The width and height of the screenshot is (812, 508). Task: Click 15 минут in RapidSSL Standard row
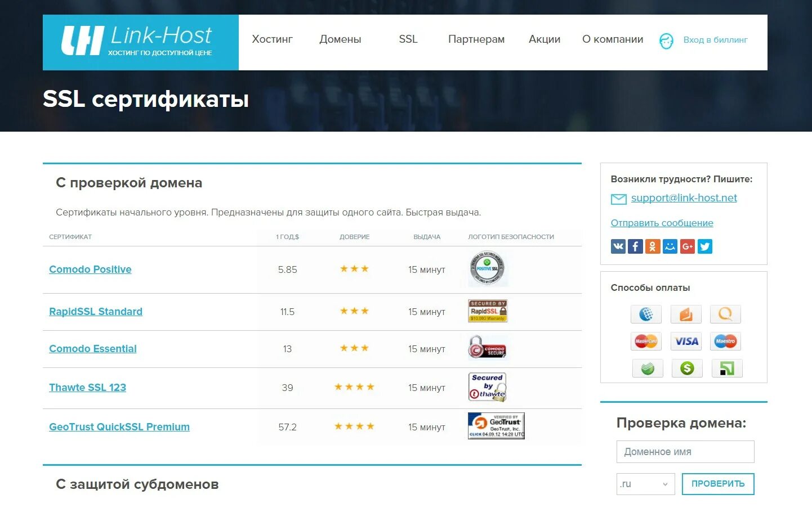(427, 312)
